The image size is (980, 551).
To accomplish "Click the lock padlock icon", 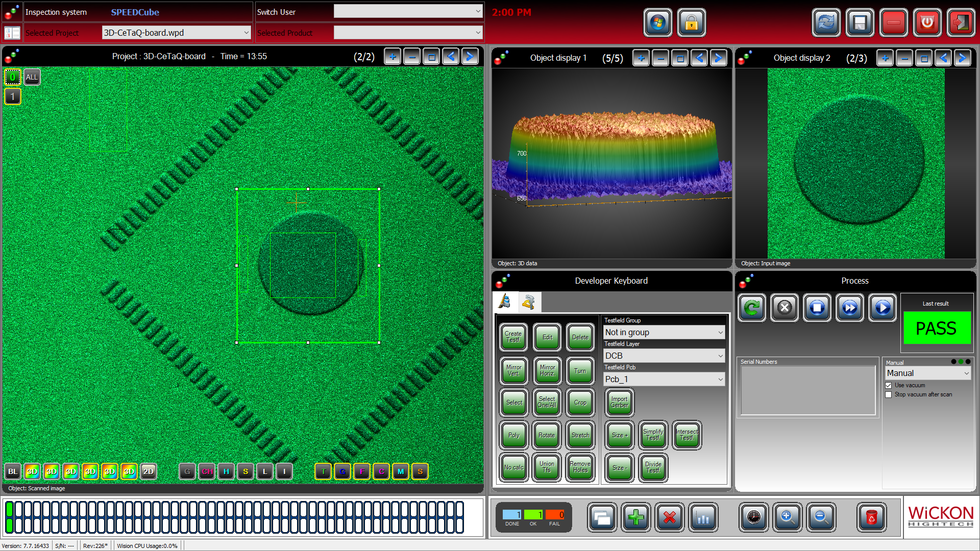I will 691,23.
